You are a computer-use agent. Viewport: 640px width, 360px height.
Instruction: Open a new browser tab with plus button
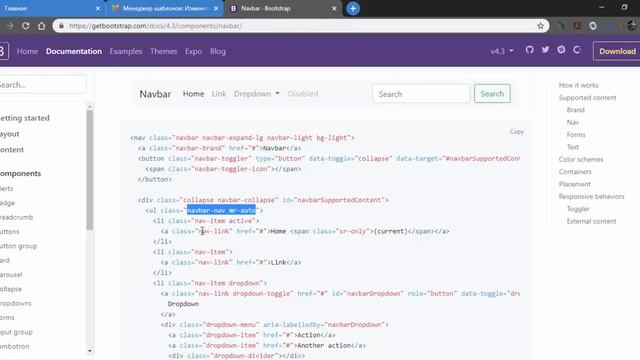[x=353, y=8]
